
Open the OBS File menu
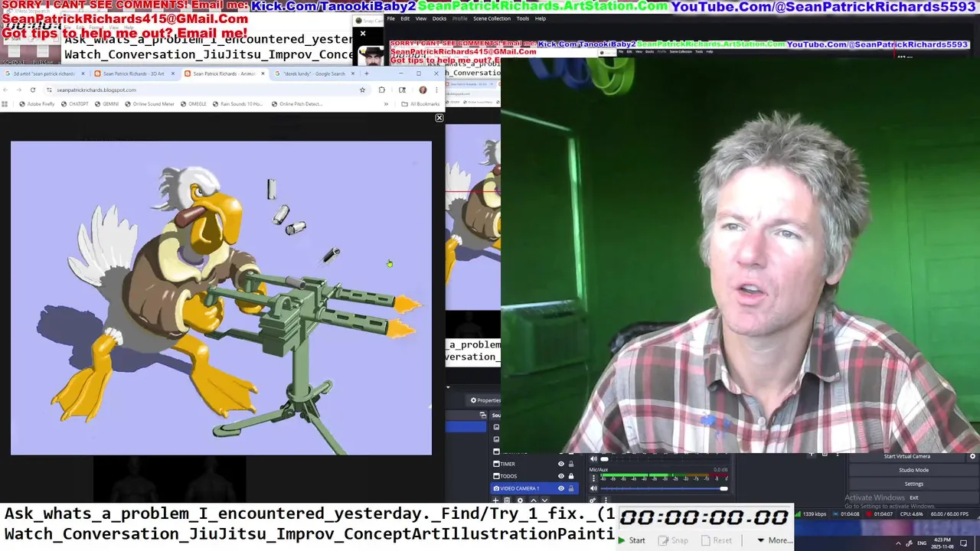[391, 18]
